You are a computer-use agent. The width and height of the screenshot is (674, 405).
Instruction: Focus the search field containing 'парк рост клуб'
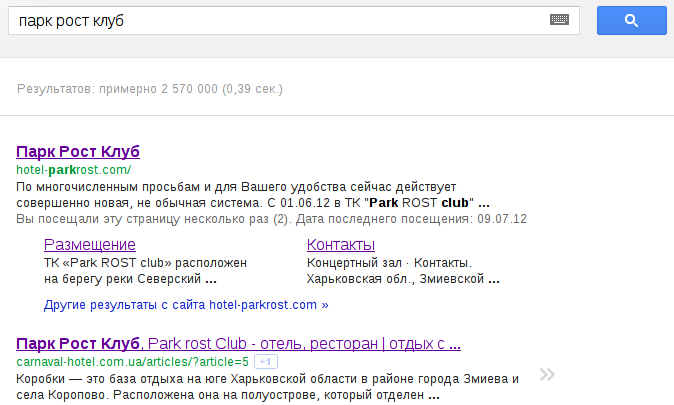pos(294,20)
